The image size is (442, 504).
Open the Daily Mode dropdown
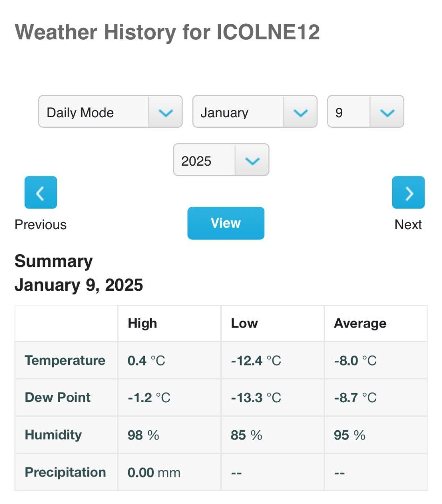(x=110, y=112)
